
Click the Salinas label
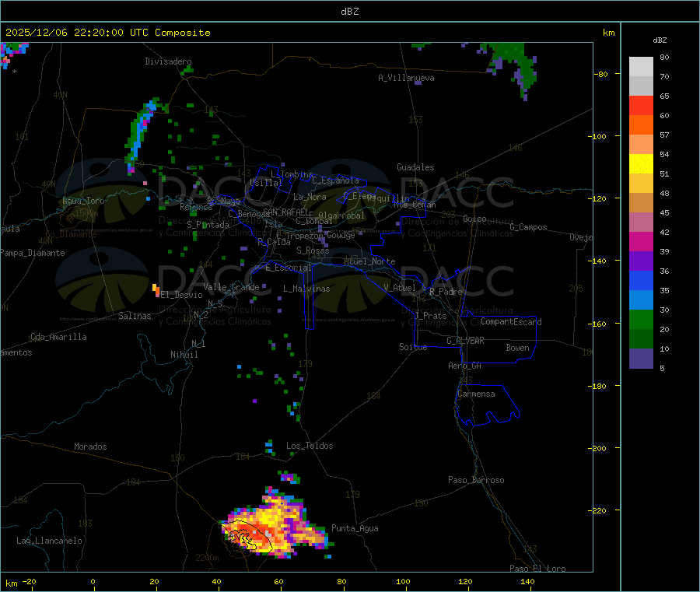(135, 316)
